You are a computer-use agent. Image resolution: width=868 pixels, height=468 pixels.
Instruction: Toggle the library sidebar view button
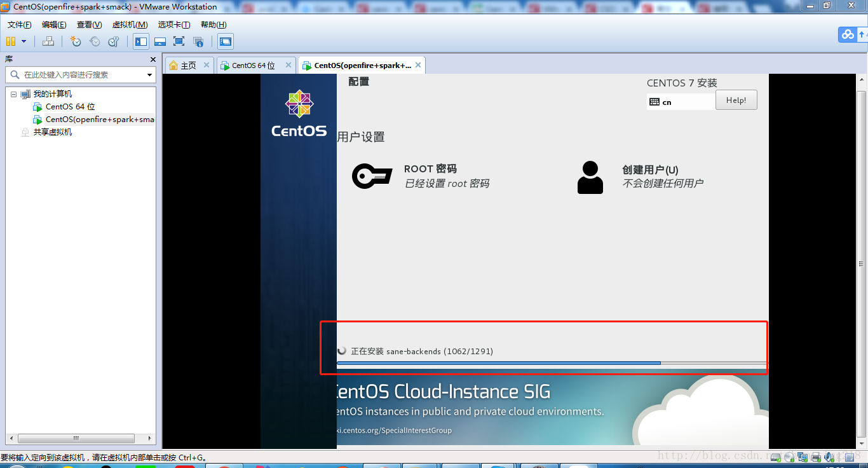click(141, 42)
